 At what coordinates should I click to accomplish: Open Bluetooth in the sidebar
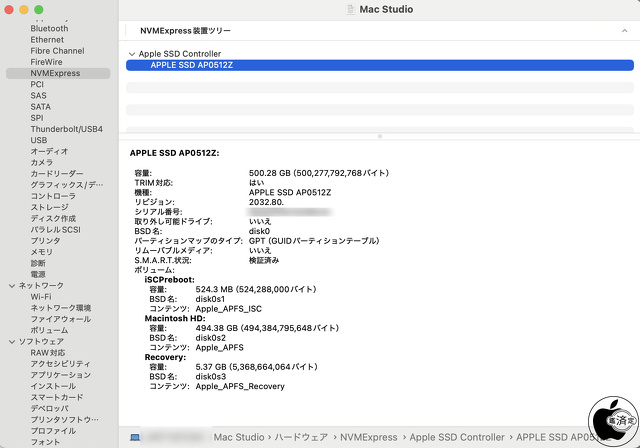coord(49,29)
